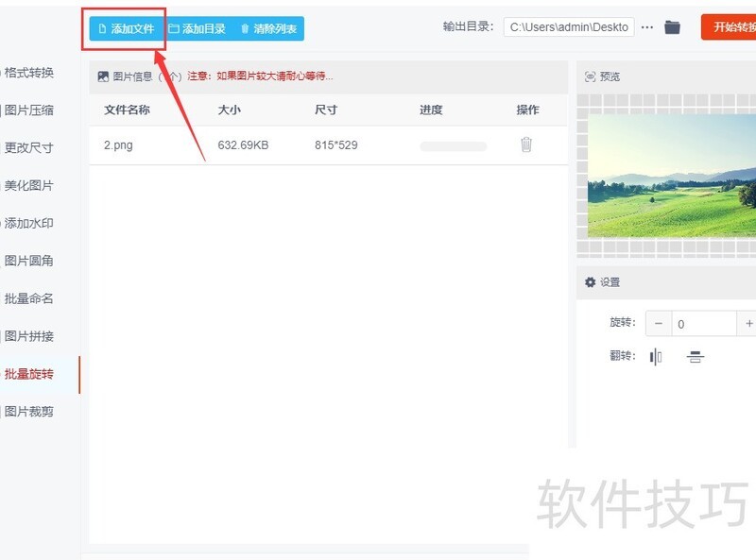The image size is (756, 560).
Task: Go to 添加水印 in the sidebar
Action: (29, 223)
